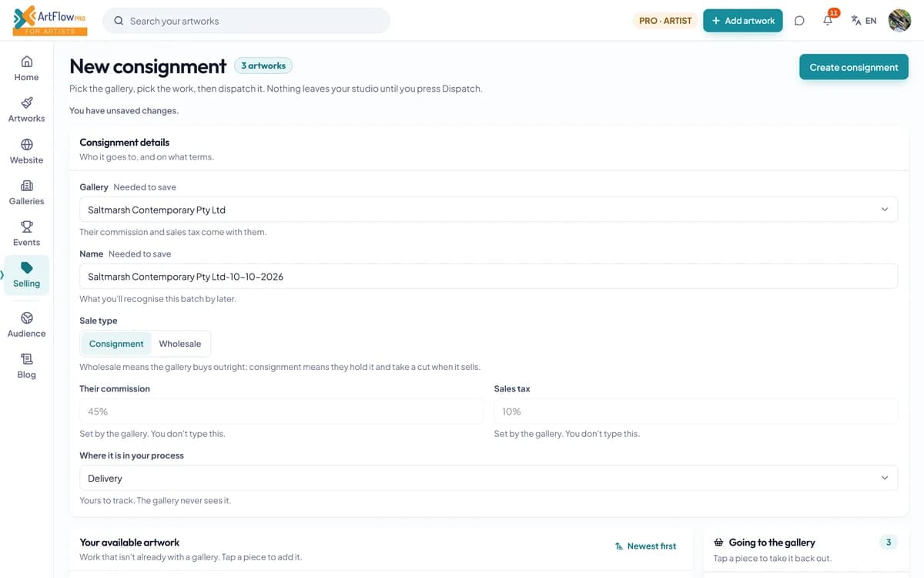Screen dimensions: 924x578
Task: Click "You have unsaved changes." notice
Action: pos(124,111)
